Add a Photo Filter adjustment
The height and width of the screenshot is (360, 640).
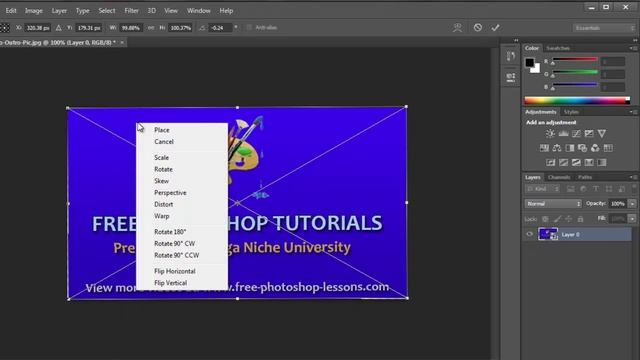582,148
